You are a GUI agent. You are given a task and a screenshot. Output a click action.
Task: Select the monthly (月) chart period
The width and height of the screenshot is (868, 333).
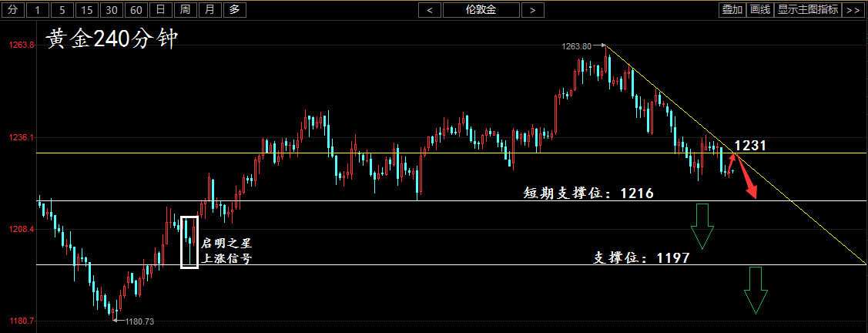209,10
